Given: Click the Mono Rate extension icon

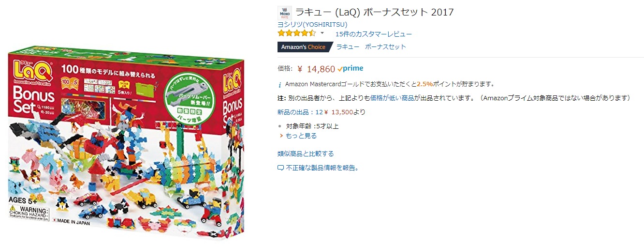Looking at the screenshot, I should [285, 13].
